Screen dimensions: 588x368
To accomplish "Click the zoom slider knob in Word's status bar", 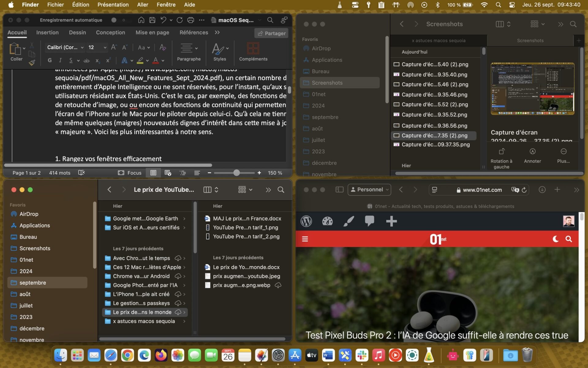I will coord(236,173).
